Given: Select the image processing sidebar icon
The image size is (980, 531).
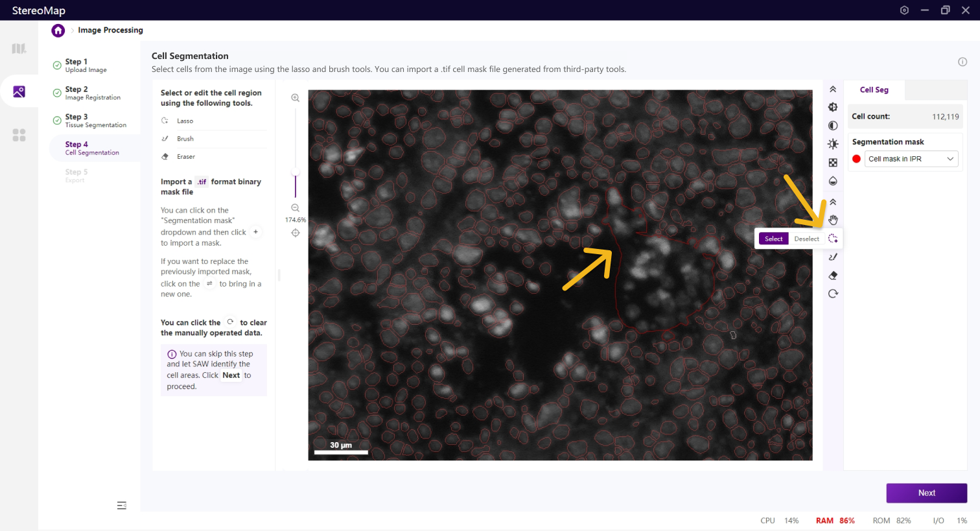Looking at the screenshot, I should tap(19, 91).
